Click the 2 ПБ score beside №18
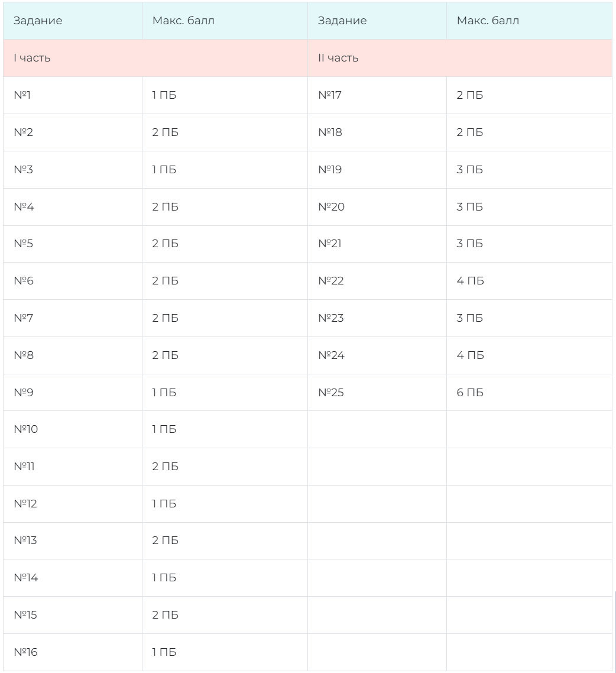 point(469,132)
